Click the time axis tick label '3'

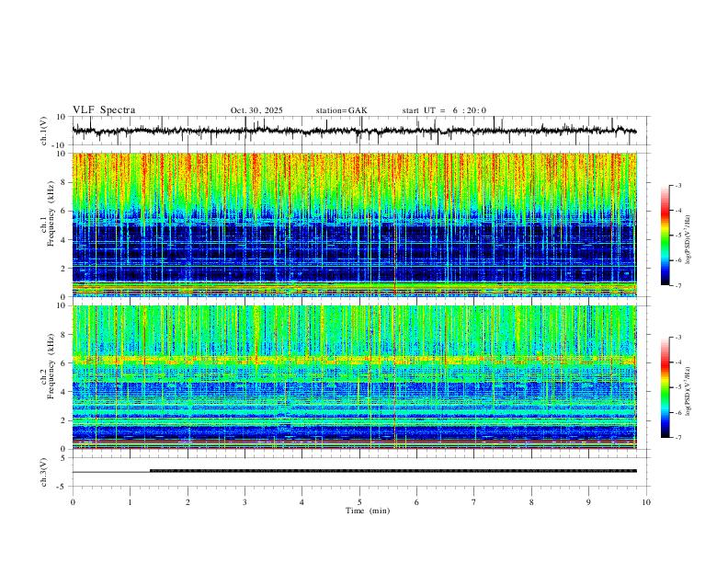point(245,502)
